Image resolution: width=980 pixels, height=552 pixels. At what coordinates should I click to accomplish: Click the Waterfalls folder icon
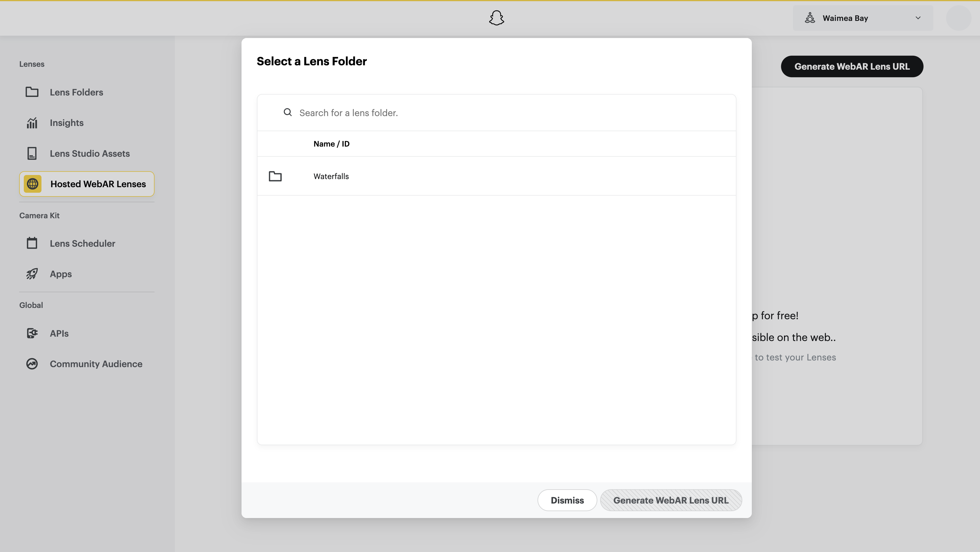click(x=275, y=176)
